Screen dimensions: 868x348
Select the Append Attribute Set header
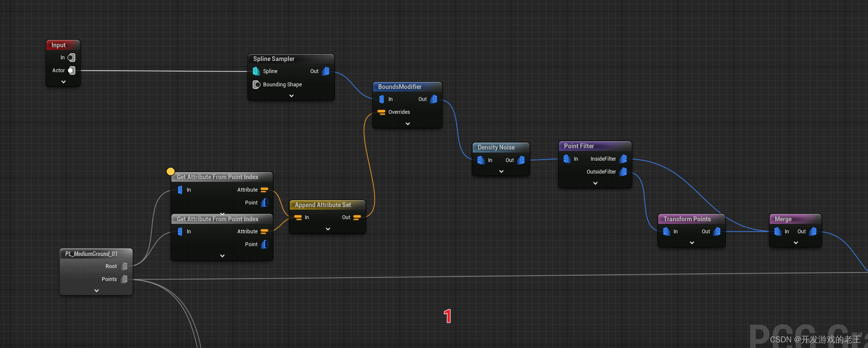(x=328, y=205)
